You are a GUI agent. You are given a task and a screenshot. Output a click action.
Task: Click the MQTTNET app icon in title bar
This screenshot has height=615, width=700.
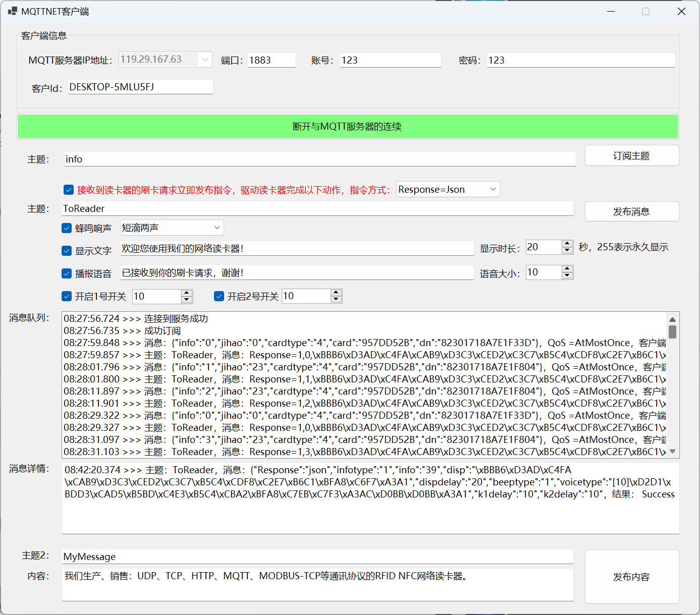[12, 11]
